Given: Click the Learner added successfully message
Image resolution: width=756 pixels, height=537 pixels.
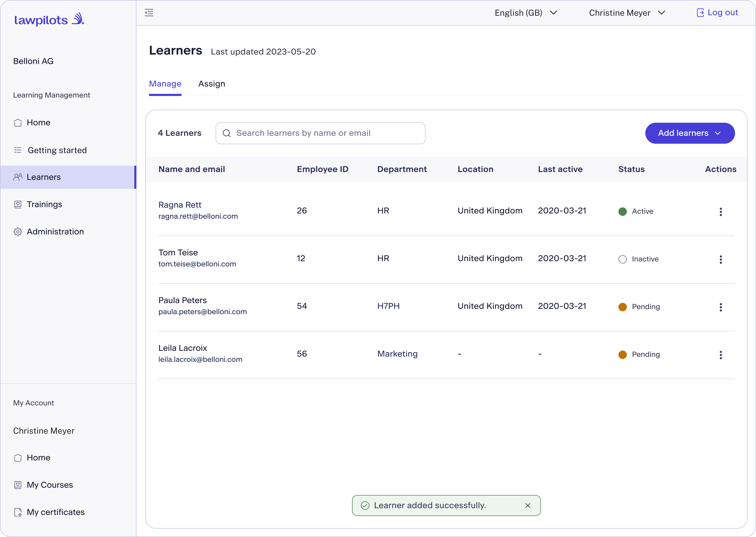Looking at the screenshot, I should [430, 506].
